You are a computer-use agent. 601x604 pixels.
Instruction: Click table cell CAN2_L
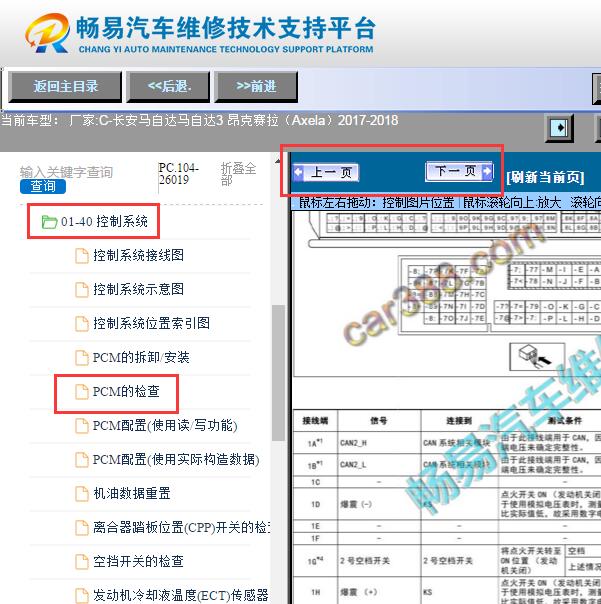[x=379, y=465]
